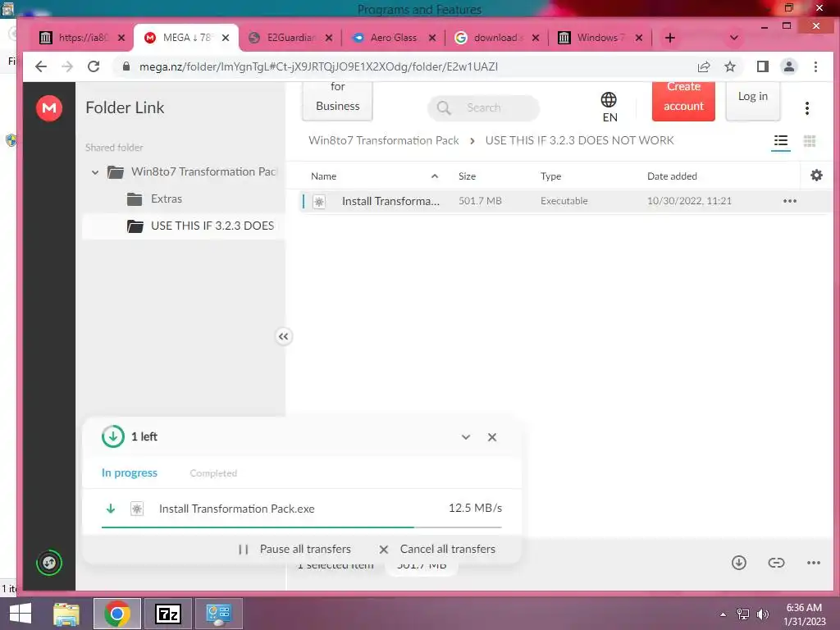
Task: Switch to list view
Action: (781, 141)
